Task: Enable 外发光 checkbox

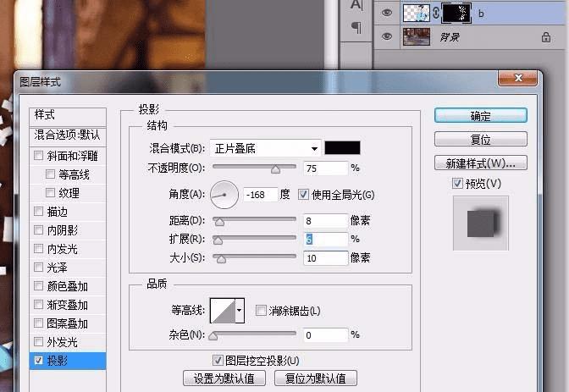Action: coord(38,341)
